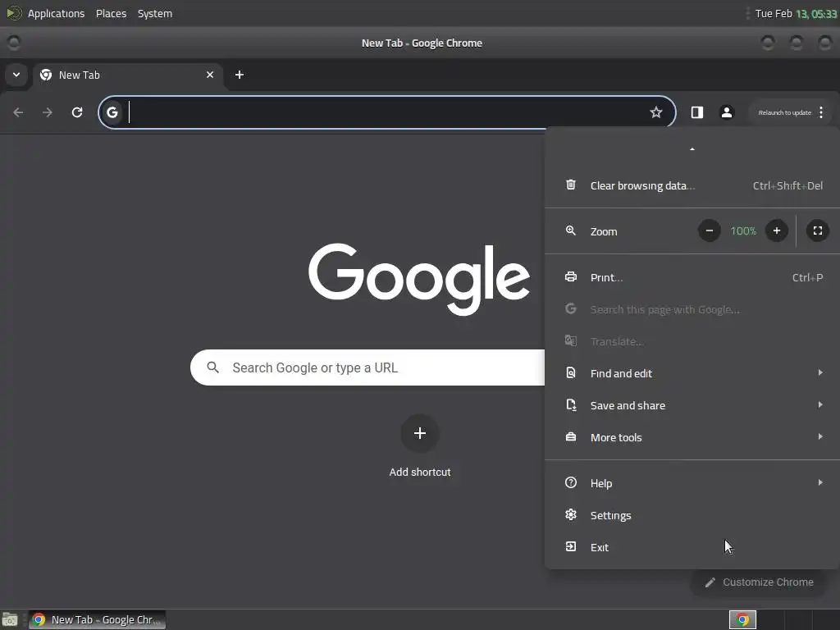This screenshot has height=630, width=840.
Task: Click the Chrome workspace thumbnail in bottom panel
Action: [742, 620]
